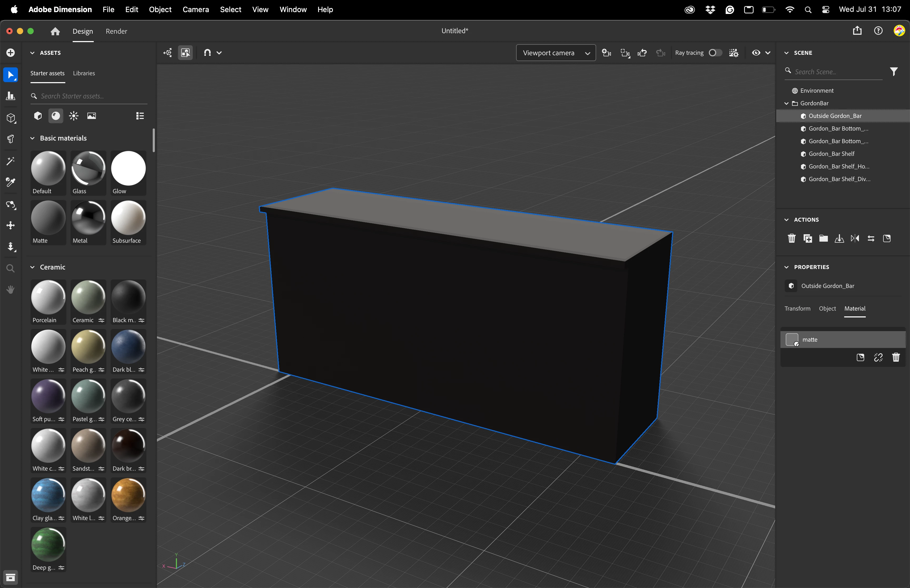This screenshot has width=910, height=588.
Task: Click the matte material color swatch
Action: pyautogui.click(x=792, y=340)
